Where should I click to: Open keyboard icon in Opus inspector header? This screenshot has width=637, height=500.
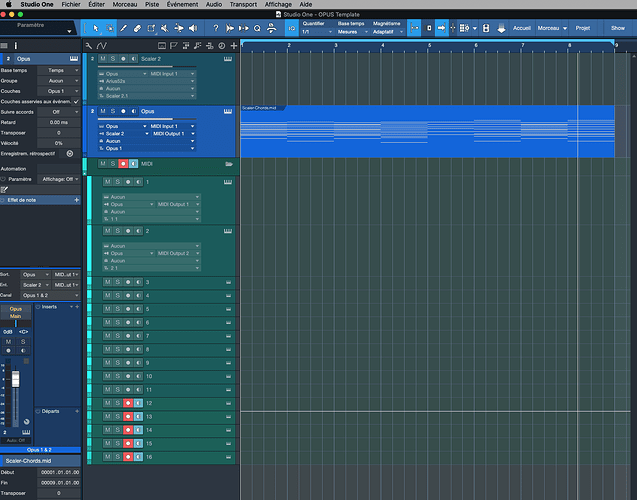(74, 59)
